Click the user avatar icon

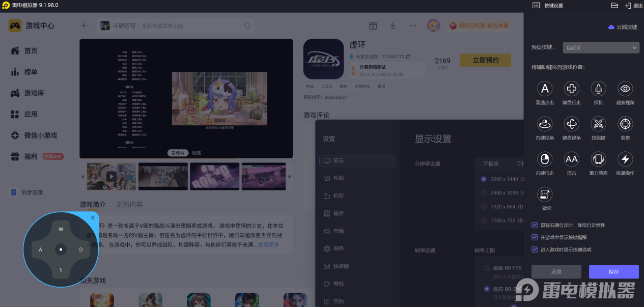(x=433, y=25)
